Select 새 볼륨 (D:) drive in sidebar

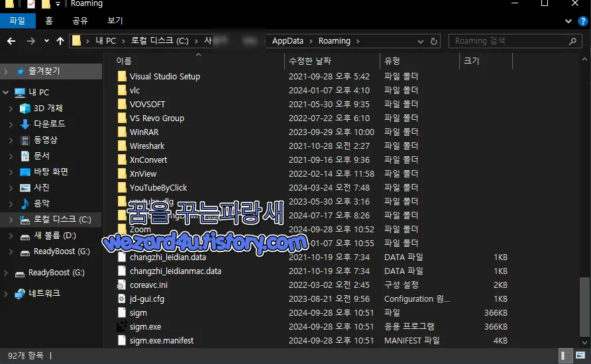click(x=54, y=236)
